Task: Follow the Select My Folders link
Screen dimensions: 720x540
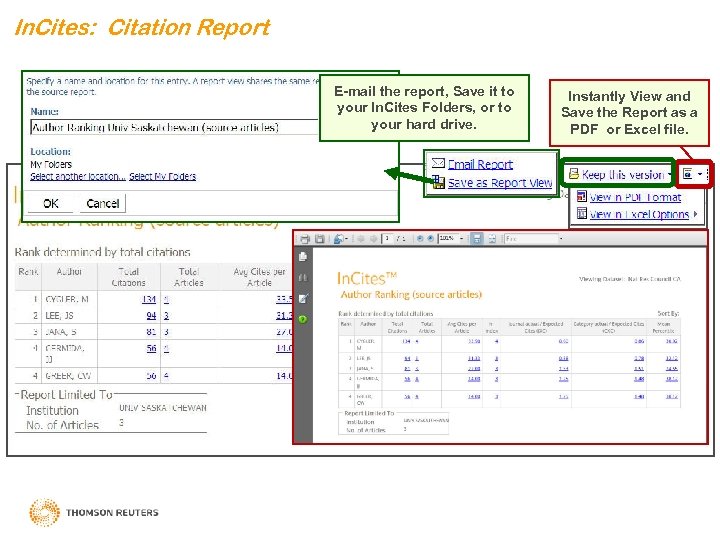Action: click(x=163, y=176)
